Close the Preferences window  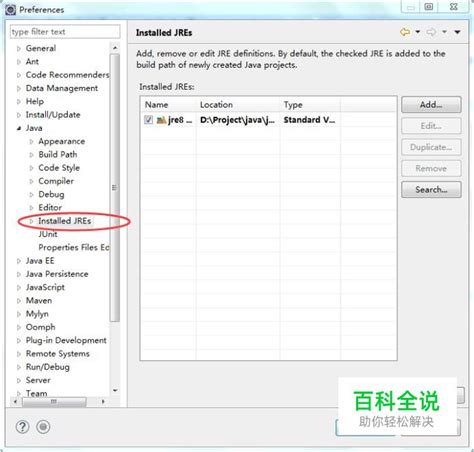tap(454, 7)
